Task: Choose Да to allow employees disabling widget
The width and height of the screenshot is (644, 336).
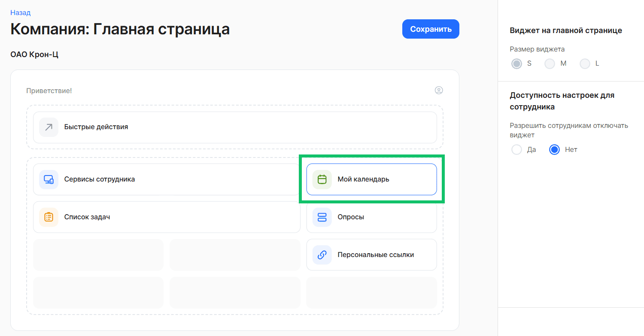Action: [x=516, y=149]
